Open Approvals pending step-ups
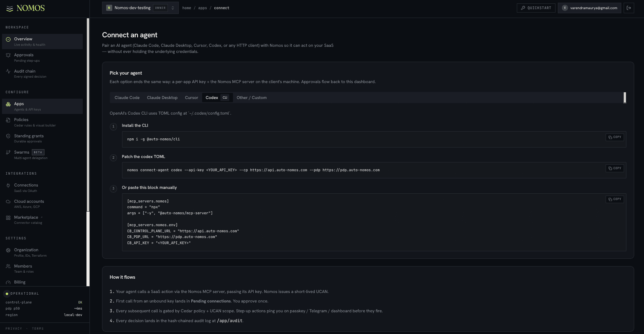Viewport: 644px width, 334px height. 42,57
